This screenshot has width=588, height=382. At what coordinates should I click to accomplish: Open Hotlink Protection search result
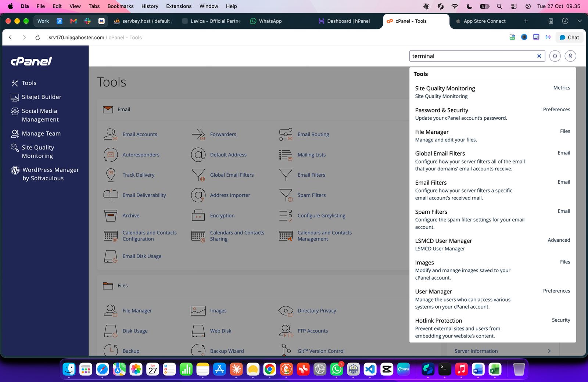tap(492, 328)
